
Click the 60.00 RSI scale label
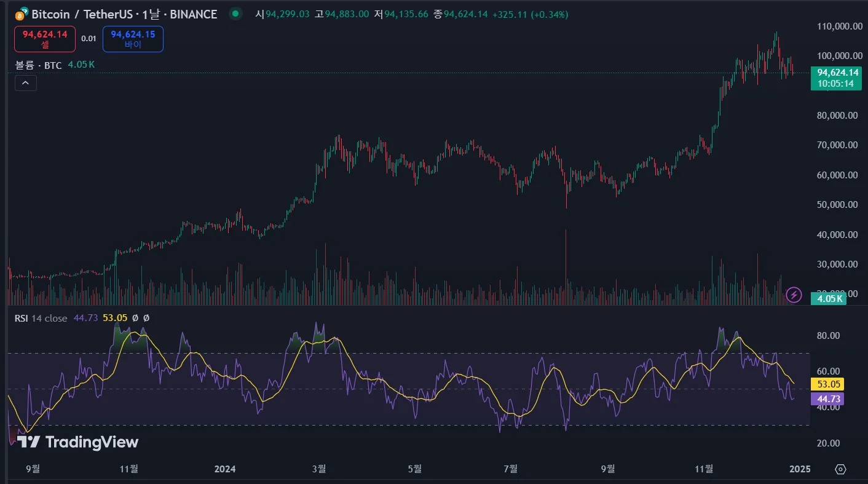pyautogui.click(x=828, y=371)
